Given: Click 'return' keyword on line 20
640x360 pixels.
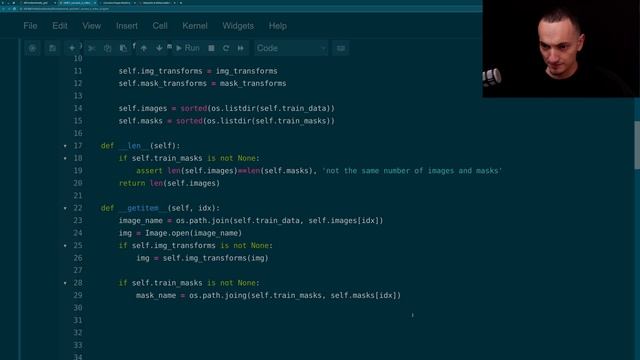Looking at the screenshot, I should point(131,183).
